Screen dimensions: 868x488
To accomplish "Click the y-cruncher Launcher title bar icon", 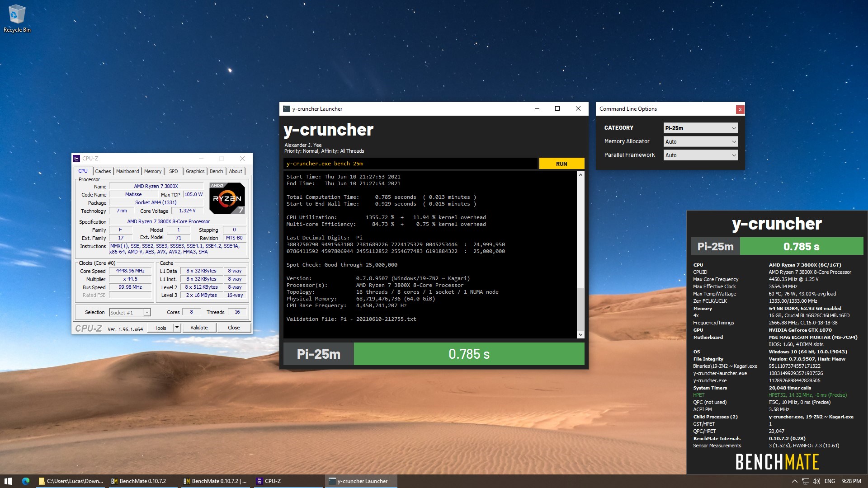I will click(x=286, y=109).
